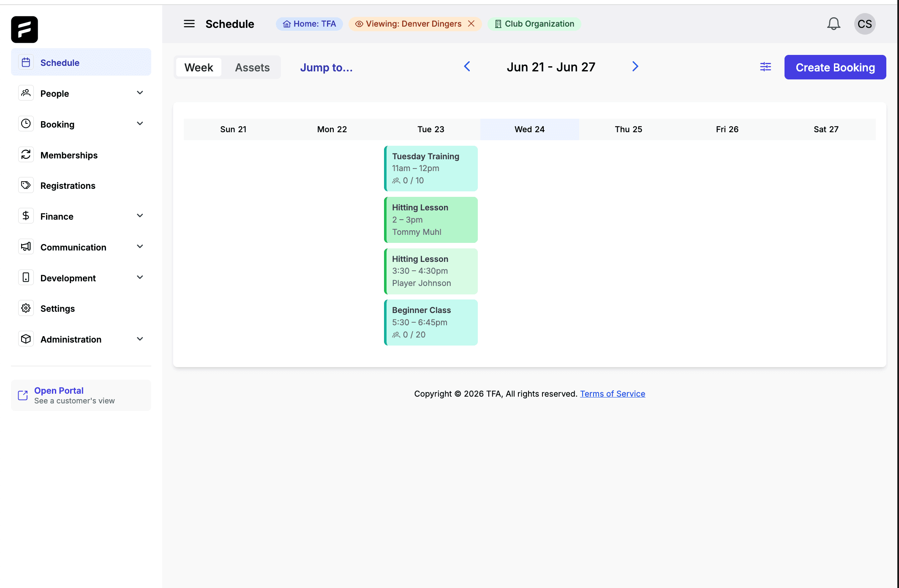Click Open Portal link
This screenshot has height=588, width=899.
81,395
